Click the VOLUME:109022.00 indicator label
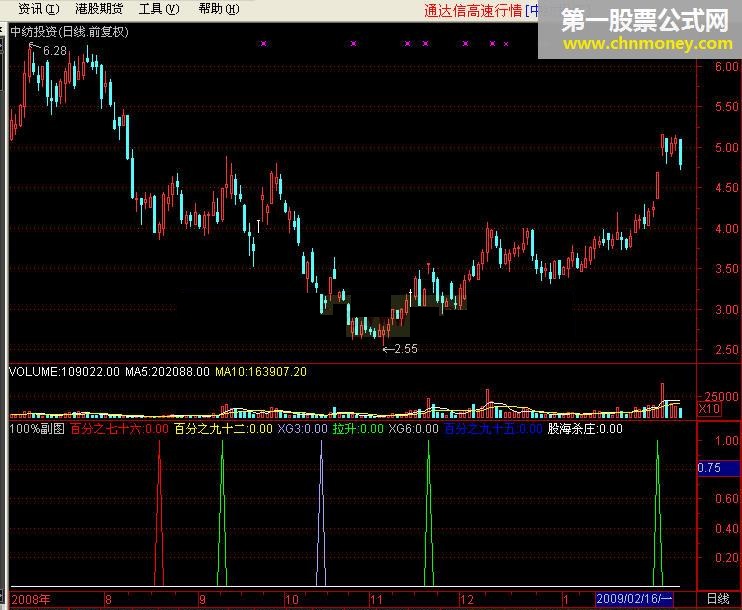The image size is (742, 610). click(64, 371)
